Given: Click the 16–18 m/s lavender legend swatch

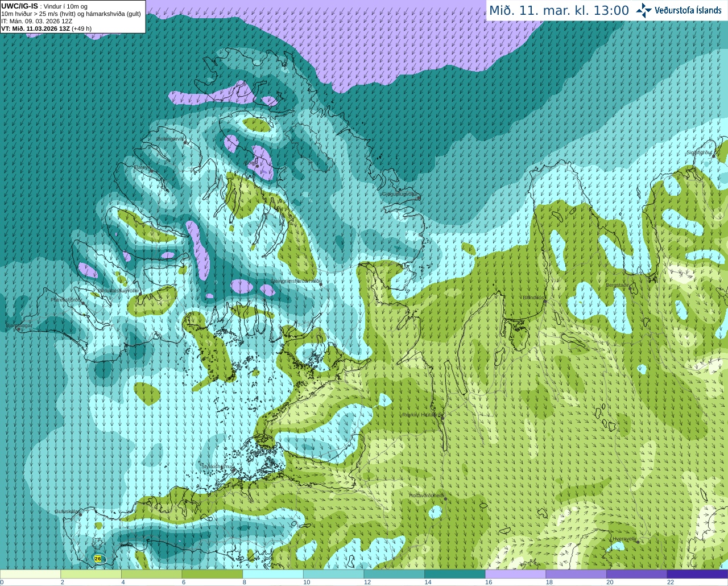Looking at the screenshot, I should (515, 574).
